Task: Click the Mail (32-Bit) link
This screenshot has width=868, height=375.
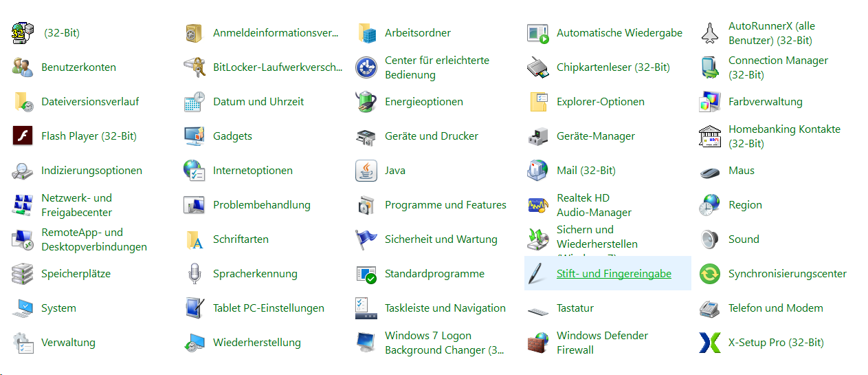Action: pyautogui.click(x=586, y=171)
